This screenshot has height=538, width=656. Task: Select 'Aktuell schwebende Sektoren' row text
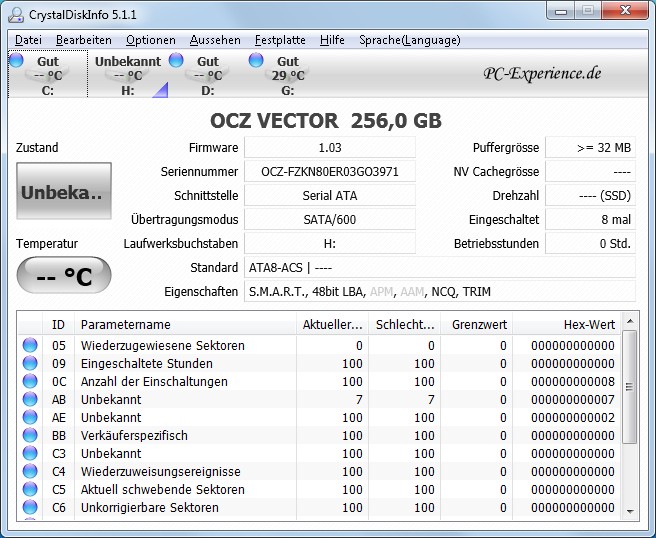coord(162,489)
